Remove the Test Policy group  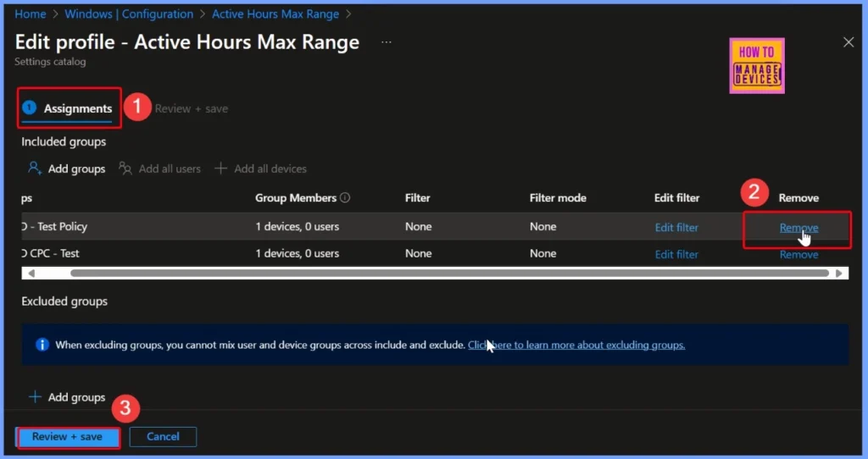[798, 227]
